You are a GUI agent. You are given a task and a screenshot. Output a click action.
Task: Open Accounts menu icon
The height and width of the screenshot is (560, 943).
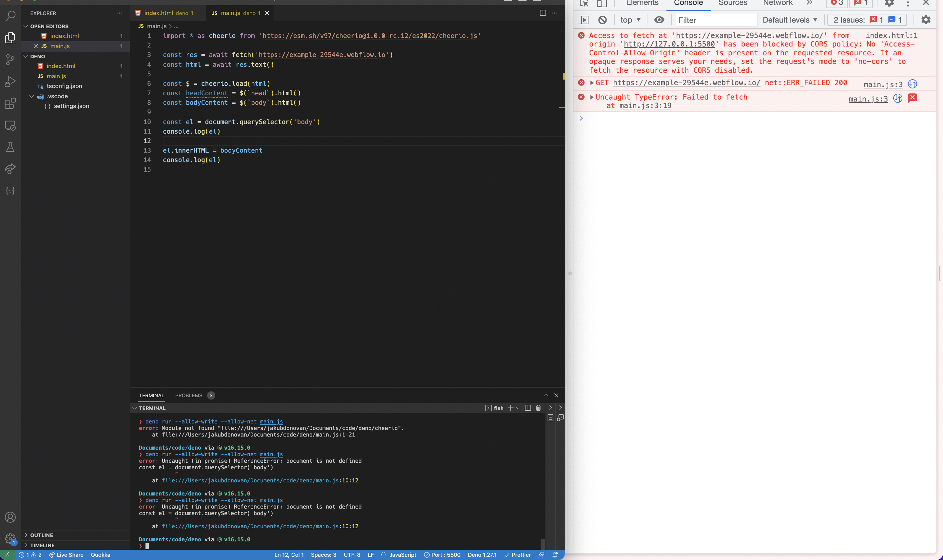[x=10, y=517]
